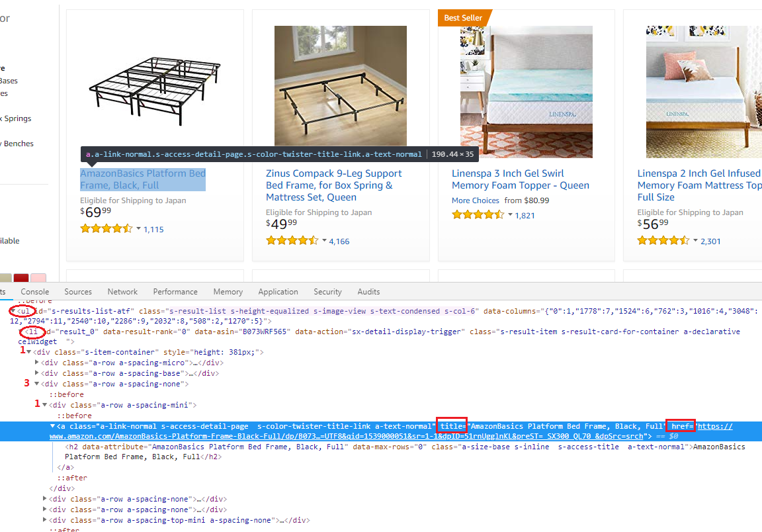Select the beige color swatch in sidebar
The height and width of the screenshot is (532, 762).
tap(5, 278)
